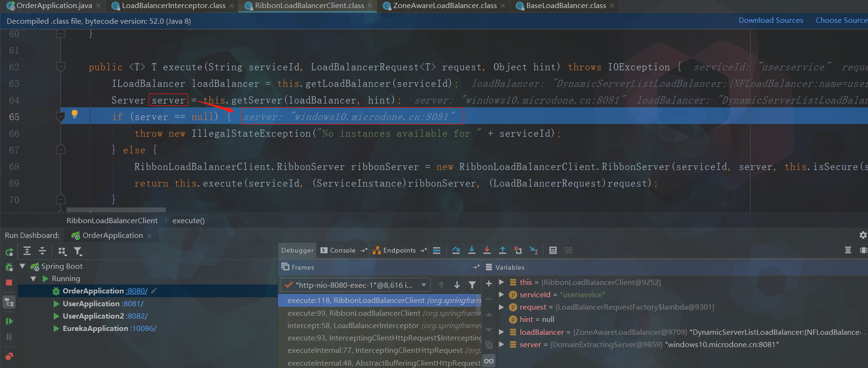This screenshot has width=868, height=368.
Task: Select UserApplication2 :8082 in dashboard
Action: click(105, 316)
